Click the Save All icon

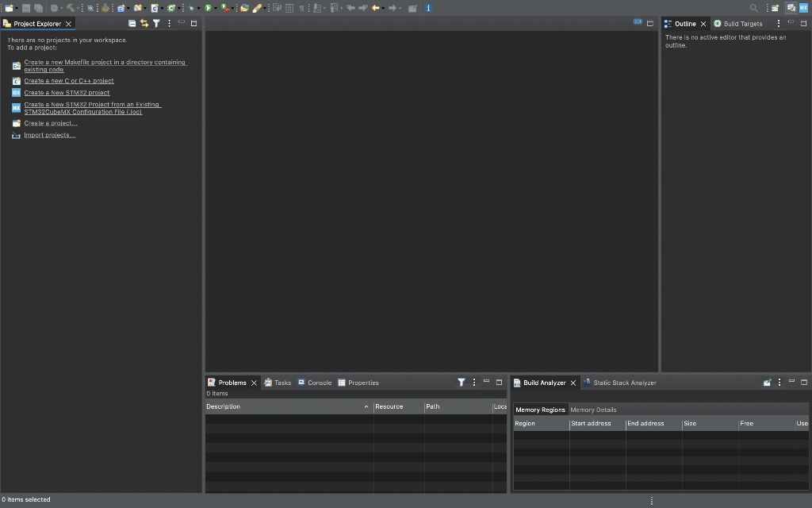(x=36, y=8)
